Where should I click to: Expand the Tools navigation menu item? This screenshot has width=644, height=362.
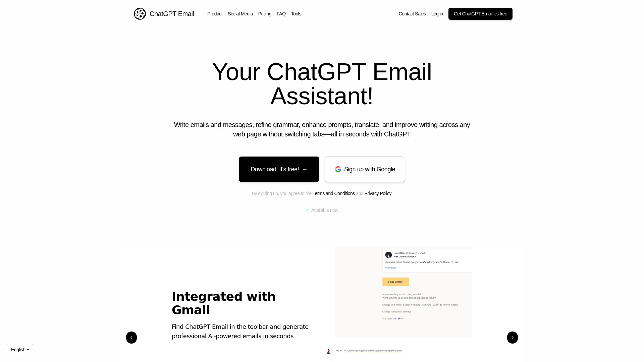pos(296,14)
